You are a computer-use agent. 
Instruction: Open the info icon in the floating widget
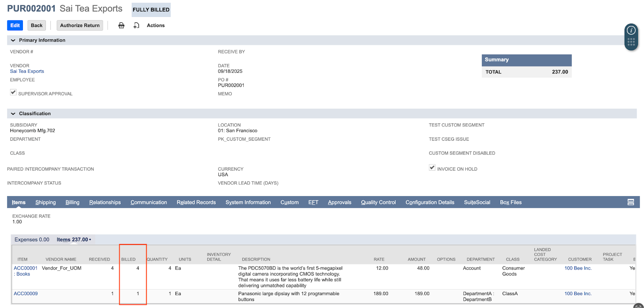coord(631,30)
